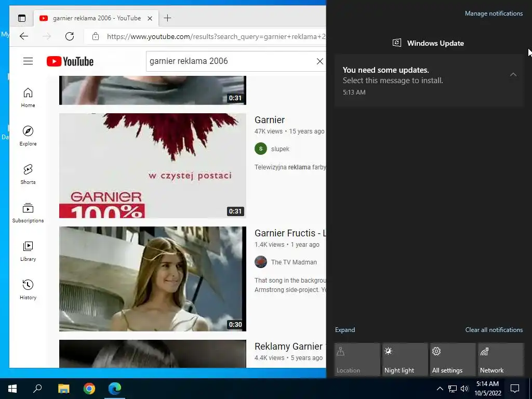The height and width of the screenshot is (399, 532).
Task: Open Shorts in YouTube sidebar
Action: (28, 175)
